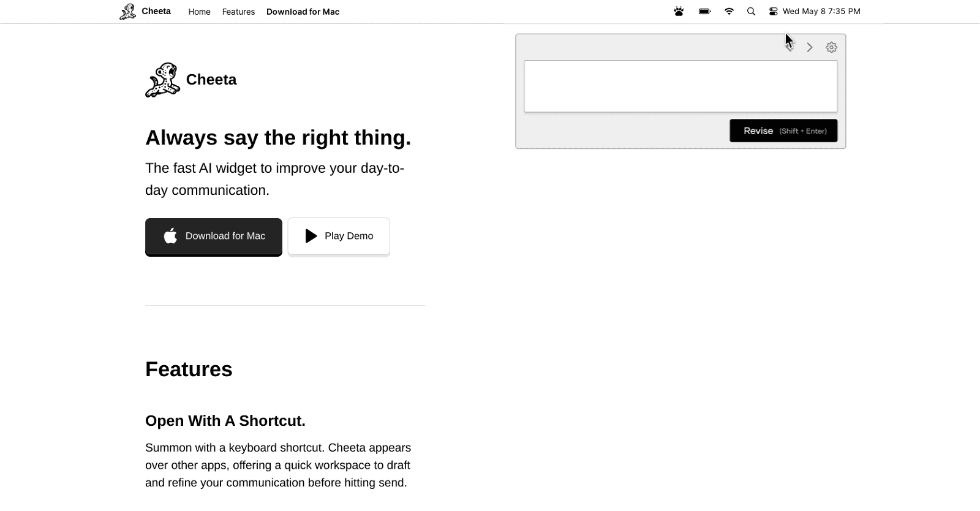
Task: Check the battery status icon
Action: tap(704, 12)
